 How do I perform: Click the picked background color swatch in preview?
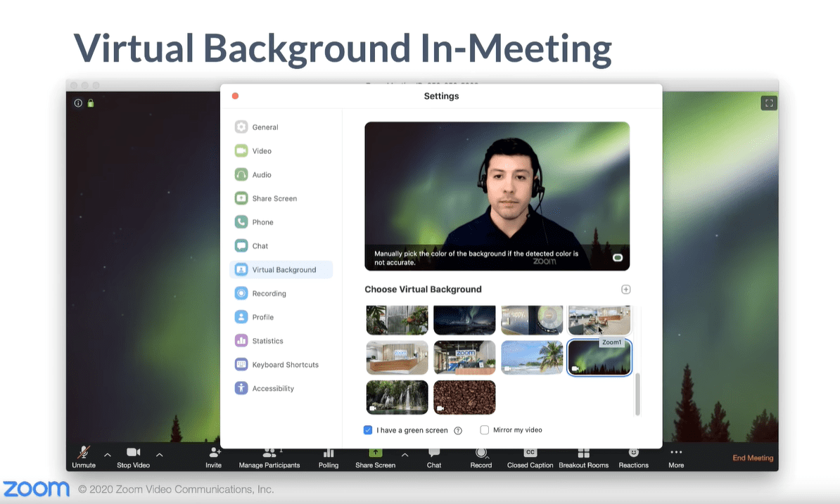(618, 258)
